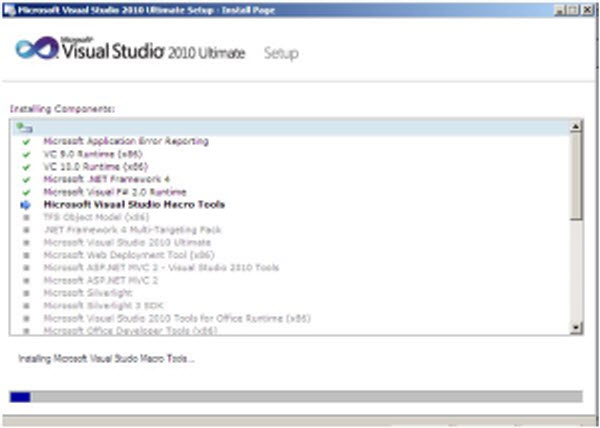The width and height of the screenshot is (600, 428).
Task: Click green checkmark beside Visual F# 2.0 Runtime
Action: tap(26, 192)
